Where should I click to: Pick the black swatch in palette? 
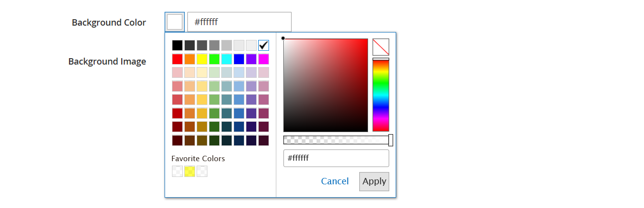[177, 45]
